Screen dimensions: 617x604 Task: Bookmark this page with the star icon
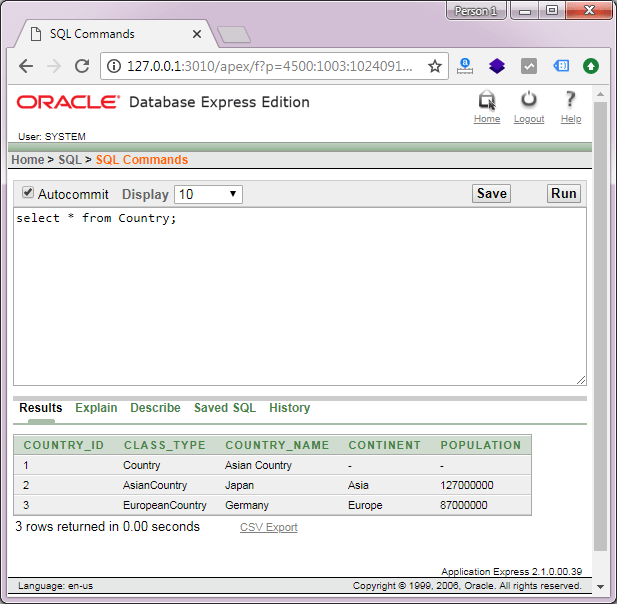coord(434,66)
